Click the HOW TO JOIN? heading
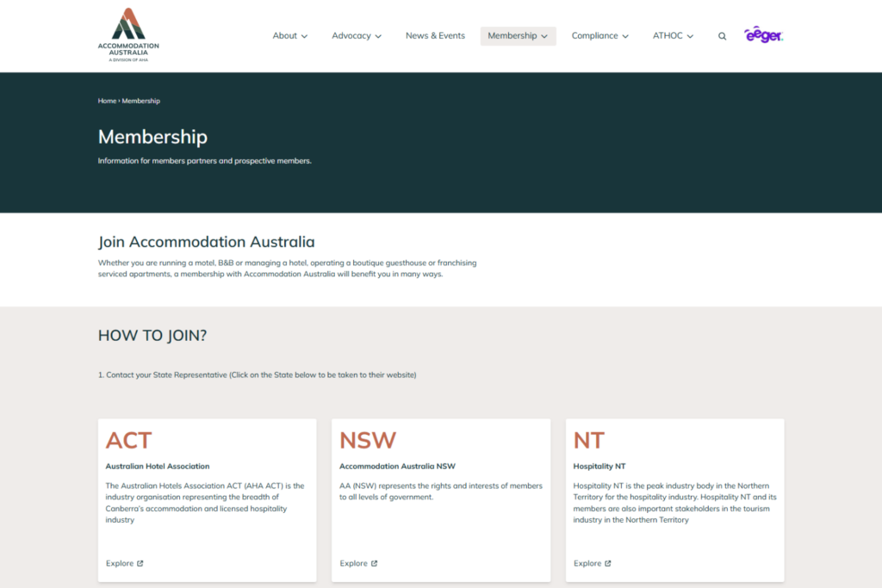Screen dimensions: 882x588 tap(152, 336)
